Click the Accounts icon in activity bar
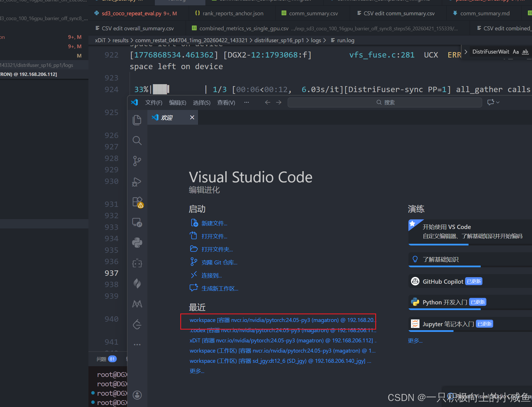This screenshot has width=532, height=407. [x=137, y=395]
